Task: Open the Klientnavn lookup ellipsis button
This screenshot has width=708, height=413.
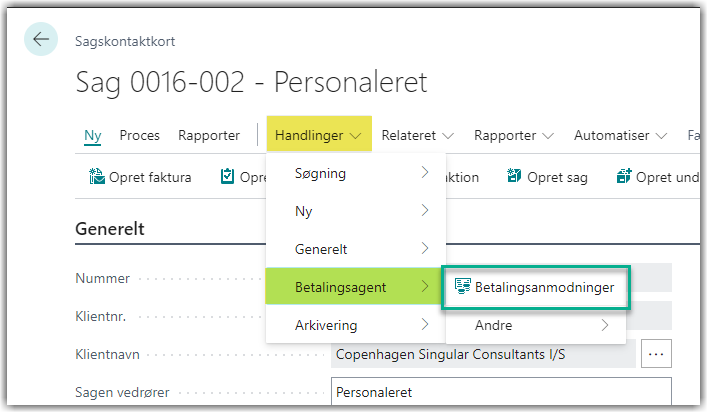Action: pos(656,354)
